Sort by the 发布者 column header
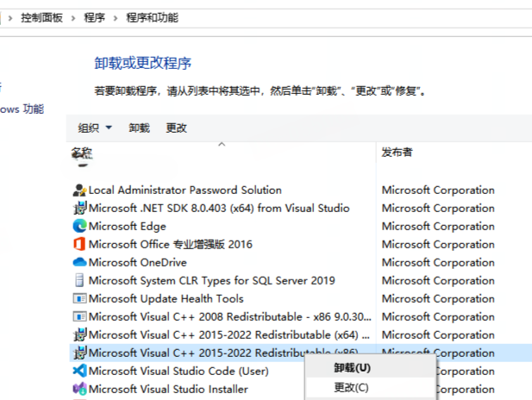This screenshot has width=532, height=400. [x=397, y=152]
